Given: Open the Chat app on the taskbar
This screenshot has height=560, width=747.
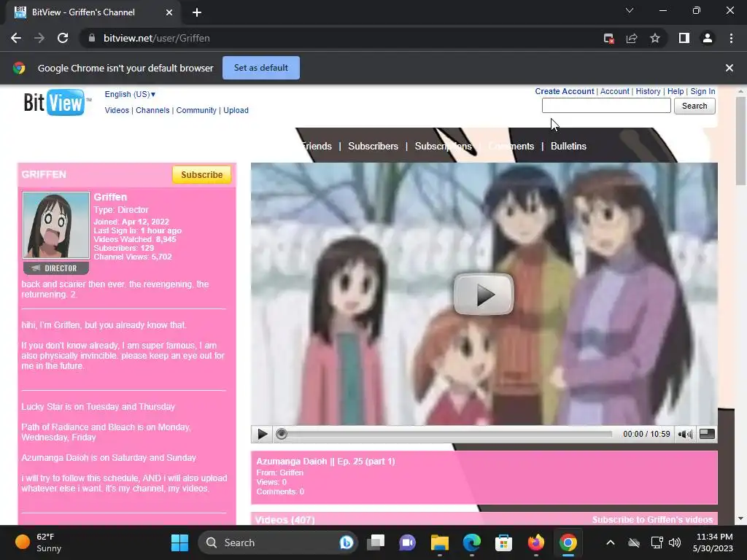Looking at the screenshot, I should click(x=407, y=542).
